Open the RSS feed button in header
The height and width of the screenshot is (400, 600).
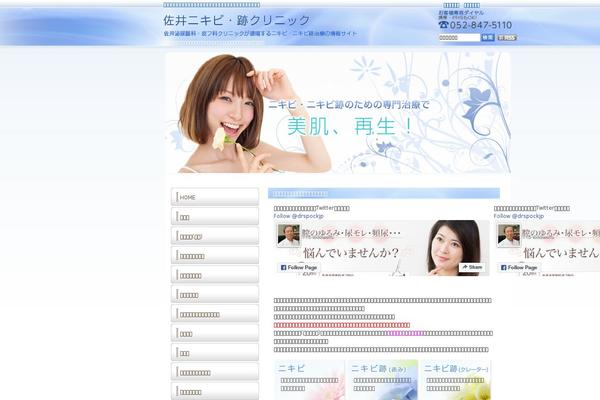pyautogui.click(x=507, y=38)
